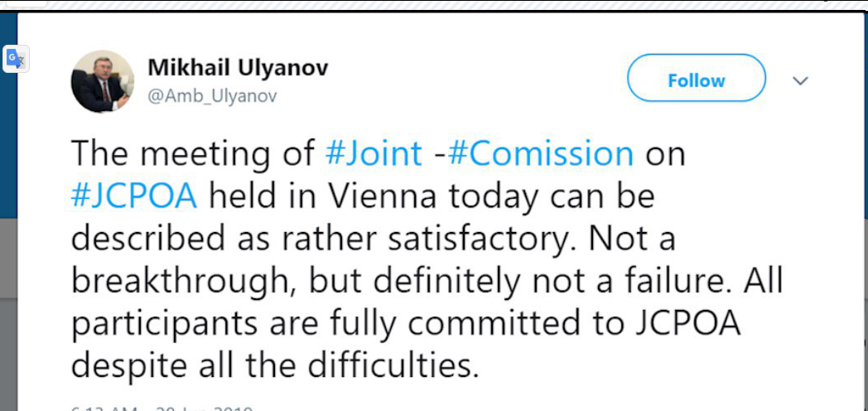
Task: Select the blue #JCPOA hashtag
Action: (134, 197)
